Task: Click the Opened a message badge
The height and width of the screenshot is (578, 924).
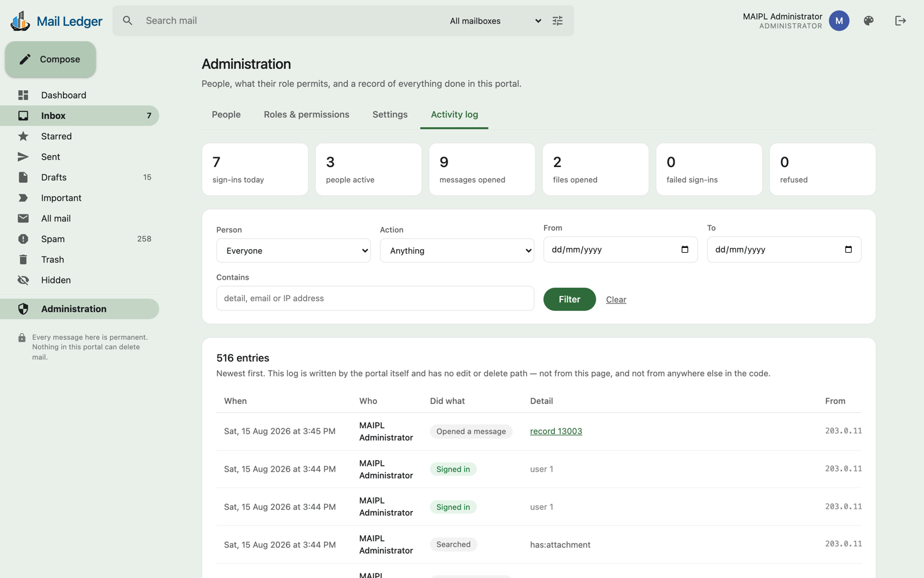Action: pos(471,431)
